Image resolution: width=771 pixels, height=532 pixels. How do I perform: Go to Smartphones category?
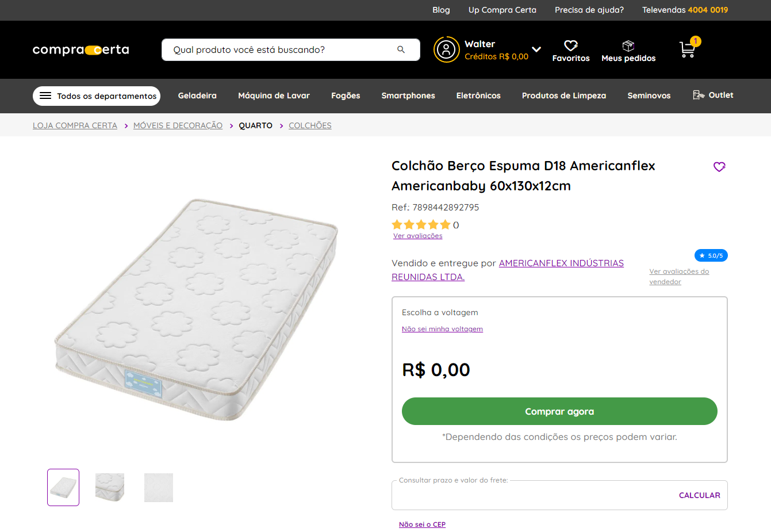(x=408, y=95)
